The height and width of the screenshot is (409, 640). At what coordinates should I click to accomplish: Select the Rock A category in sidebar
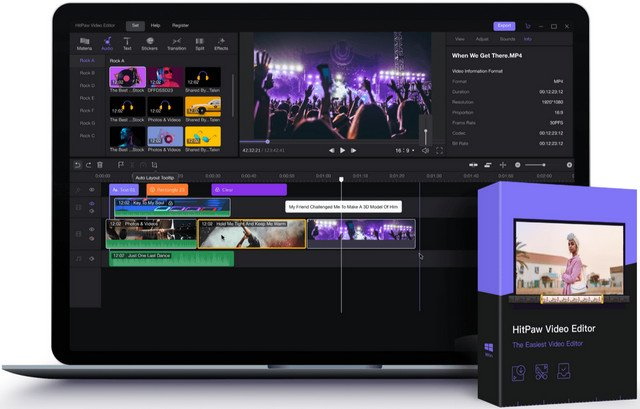(x=87, y=60)
